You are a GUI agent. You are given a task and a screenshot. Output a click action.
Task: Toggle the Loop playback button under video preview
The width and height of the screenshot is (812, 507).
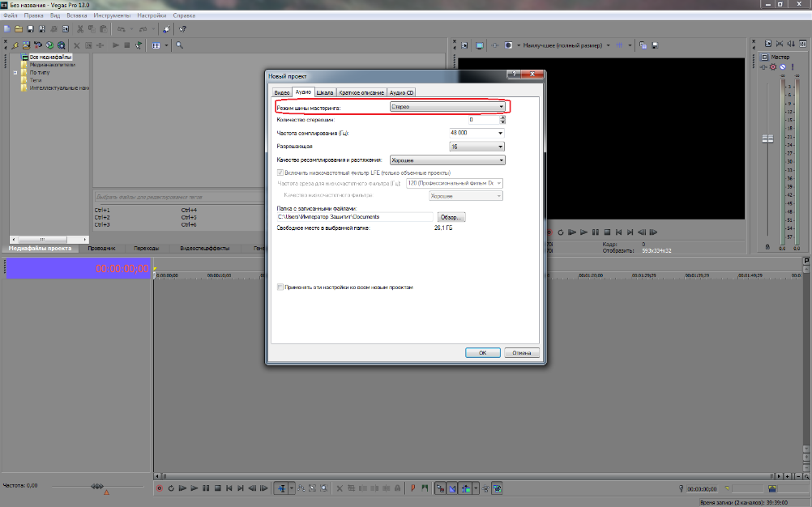[560, 232]
